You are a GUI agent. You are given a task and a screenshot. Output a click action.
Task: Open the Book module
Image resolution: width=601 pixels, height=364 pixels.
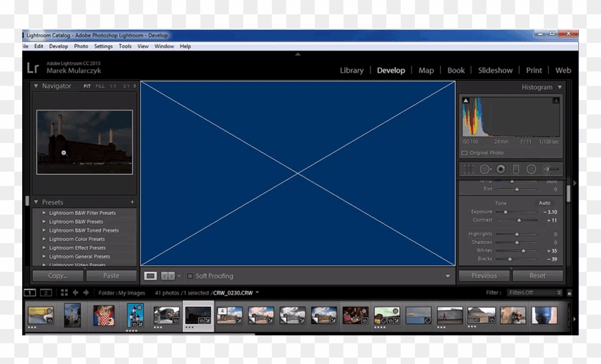pos(456,71)
